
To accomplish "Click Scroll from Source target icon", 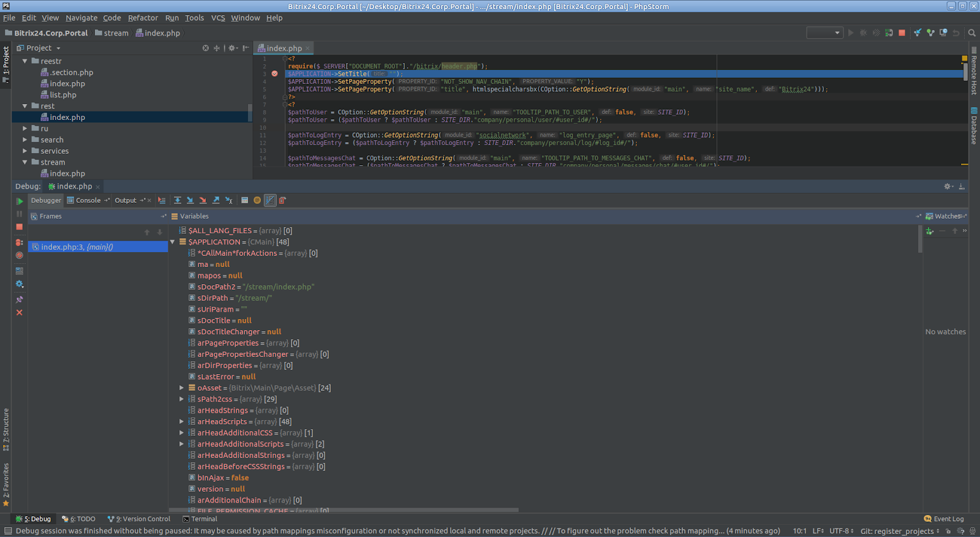I will pyautogui.click(x=206, y=48).
